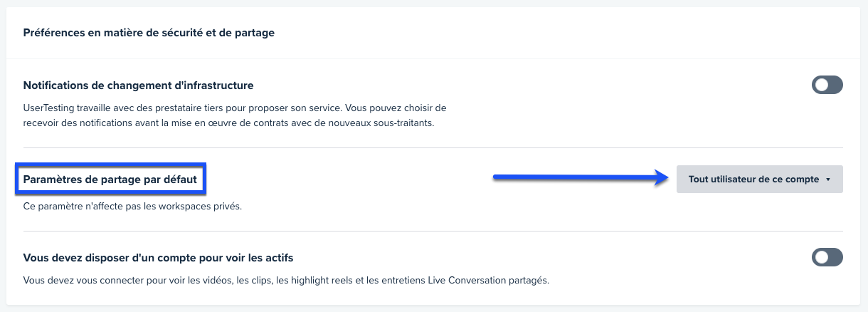Click the small caret arrow in the sharing dropdown
868x312 pixels.
tap(829, 180)
